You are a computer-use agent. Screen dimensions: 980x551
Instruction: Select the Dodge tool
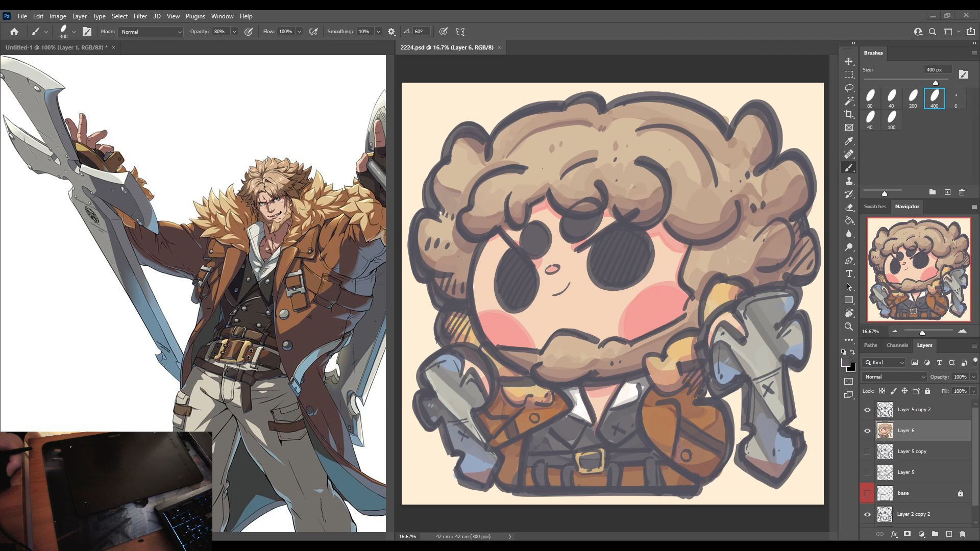click(x=849, y=247)
